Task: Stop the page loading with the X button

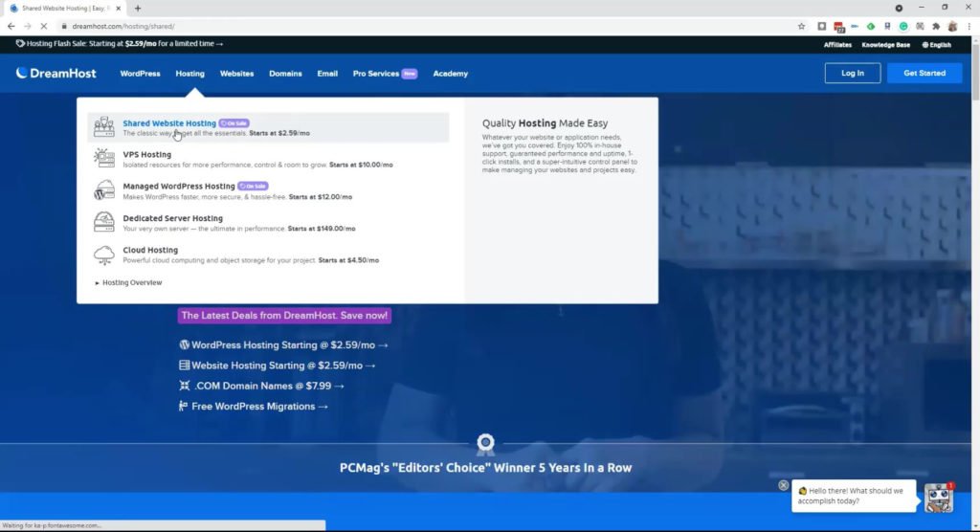Action: point(44,26)
